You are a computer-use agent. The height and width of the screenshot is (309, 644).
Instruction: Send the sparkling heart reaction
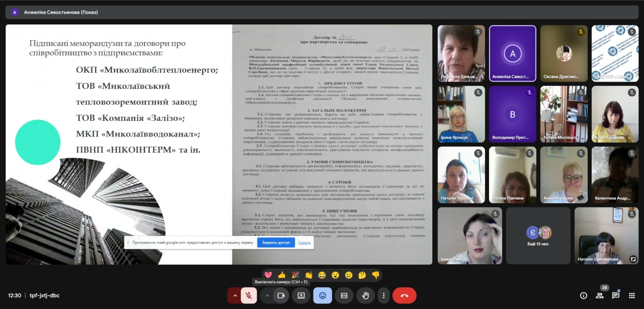[x=268, y=275]
